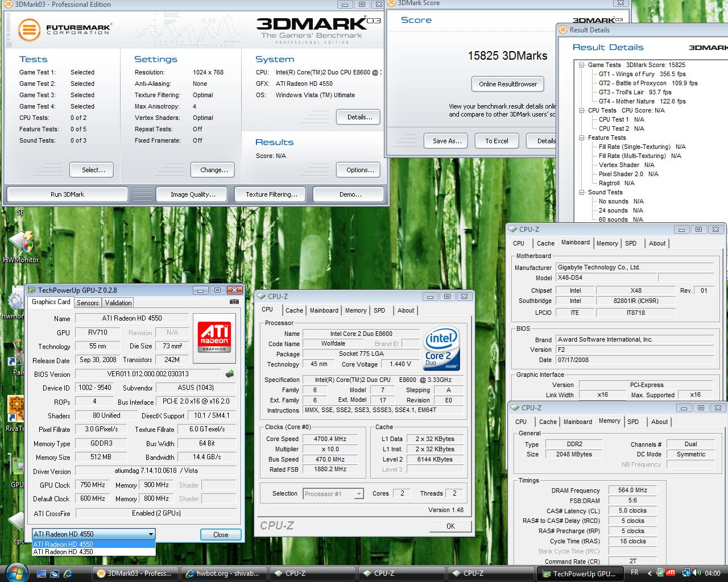The width and height of the screenshot is (728, 582).
Task: Select the Graphics Card tab in GPU-Z
Action: tap(51, 302)
